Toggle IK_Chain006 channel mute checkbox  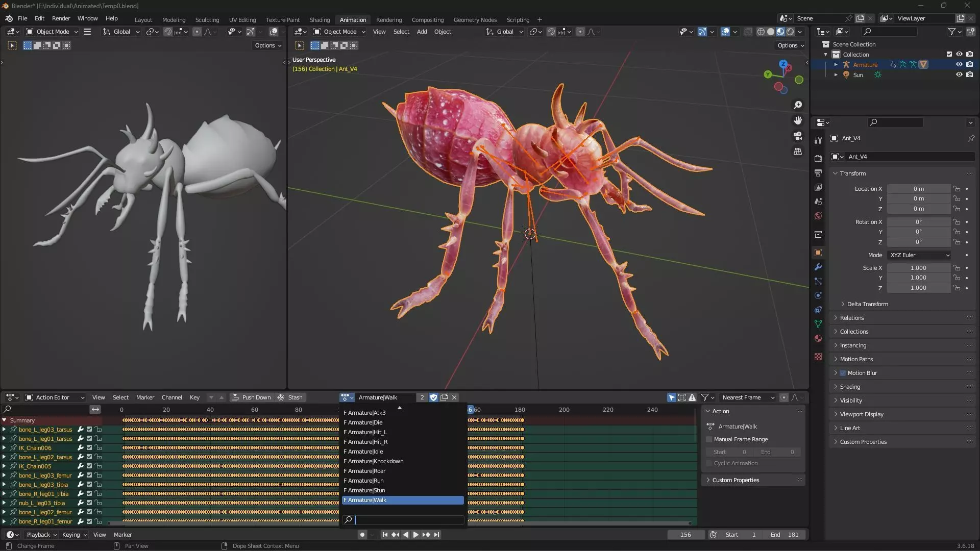(x=89, y=448)
